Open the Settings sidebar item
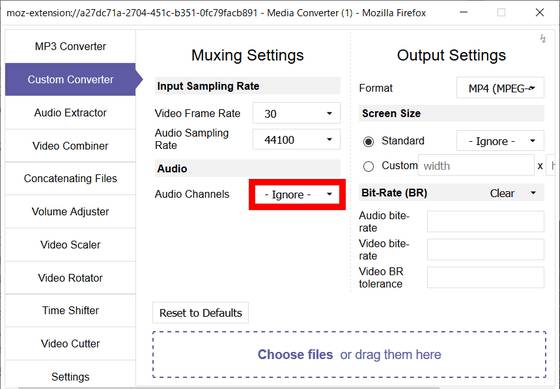 (x=70, y=376)
